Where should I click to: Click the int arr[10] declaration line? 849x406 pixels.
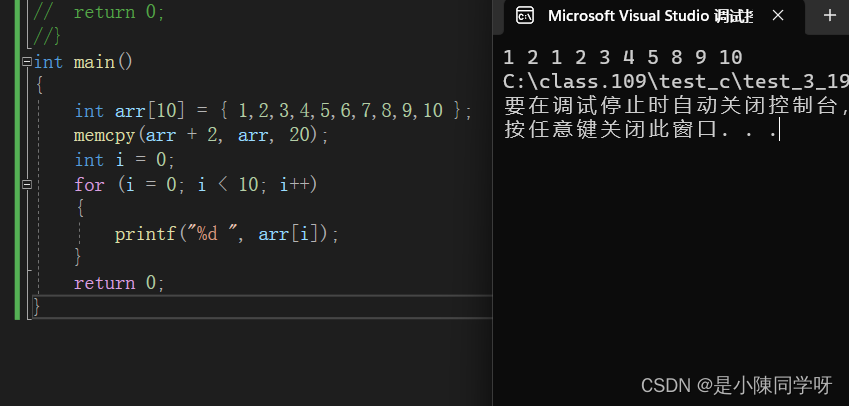(273, 111)
